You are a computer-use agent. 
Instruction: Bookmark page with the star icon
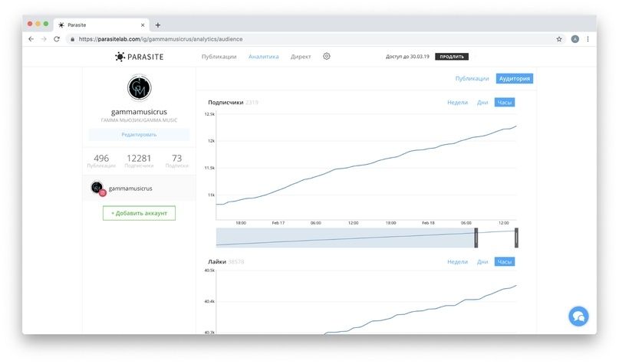tap(559, 39)
